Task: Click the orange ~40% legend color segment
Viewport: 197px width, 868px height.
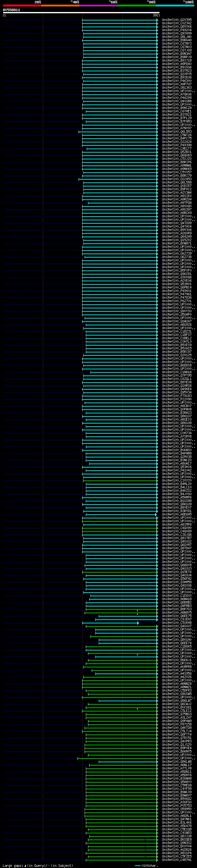Action: coord(60,6)
